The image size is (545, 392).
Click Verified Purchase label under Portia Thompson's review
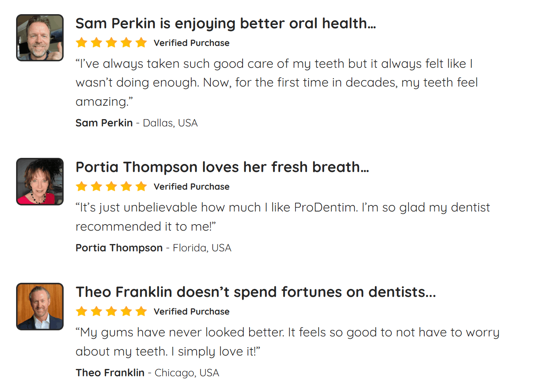point(192,187)
